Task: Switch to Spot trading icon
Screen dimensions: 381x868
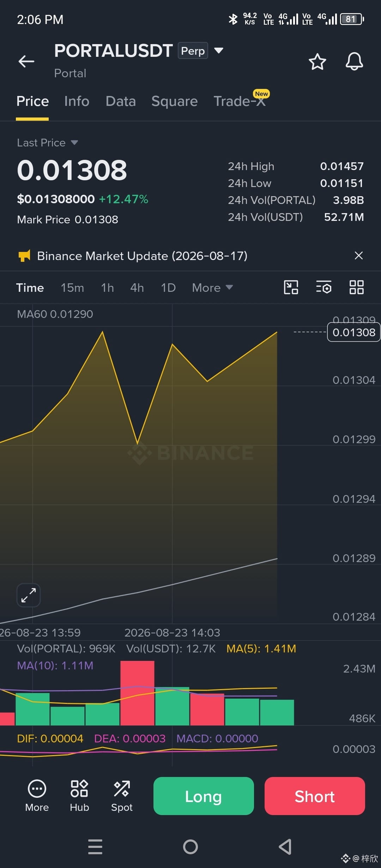Action: pyautogui.click(x=122, y=796)
